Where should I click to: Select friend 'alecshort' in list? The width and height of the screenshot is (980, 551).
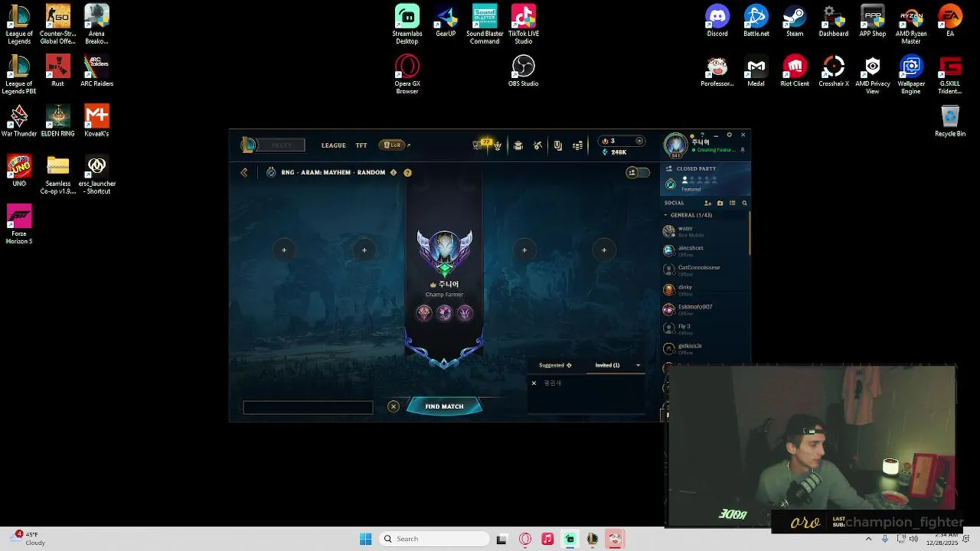pyautogui.click(x=704, y=250)
